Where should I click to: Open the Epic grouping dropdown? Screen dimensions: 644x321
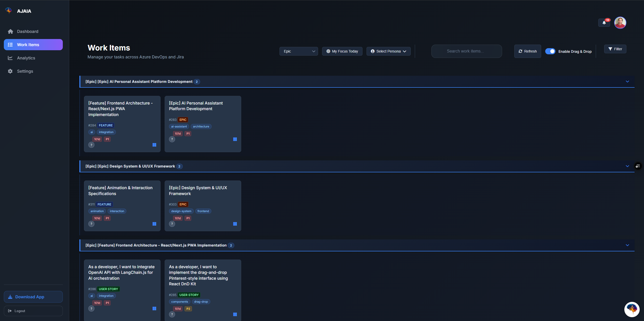[298, 51]
